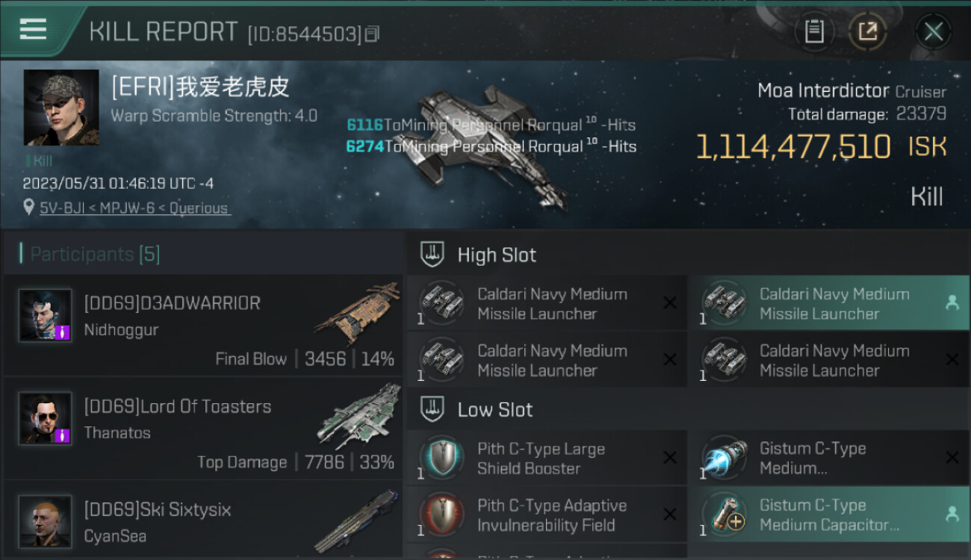Select the Ski Sixtysix participant
The height and width of the screenshot is (560, 971).
(x=202, y=520)
